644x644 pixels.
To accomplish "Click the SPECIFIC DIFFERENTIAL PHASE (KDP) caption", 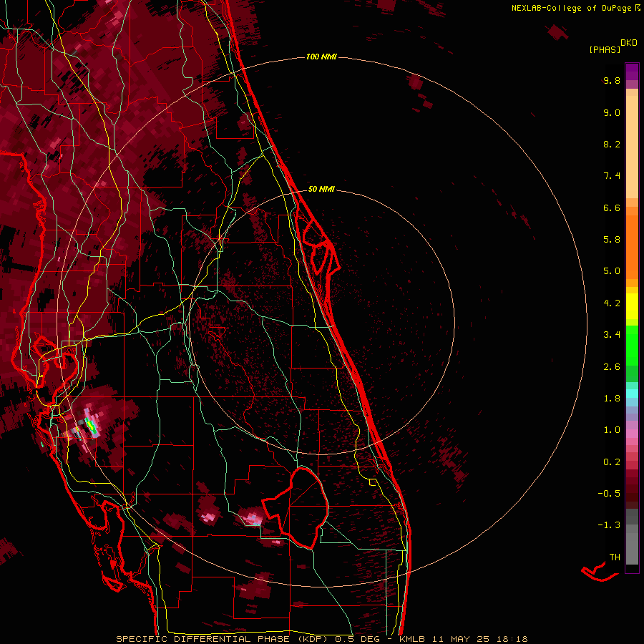I will click(x=224, y=639).
